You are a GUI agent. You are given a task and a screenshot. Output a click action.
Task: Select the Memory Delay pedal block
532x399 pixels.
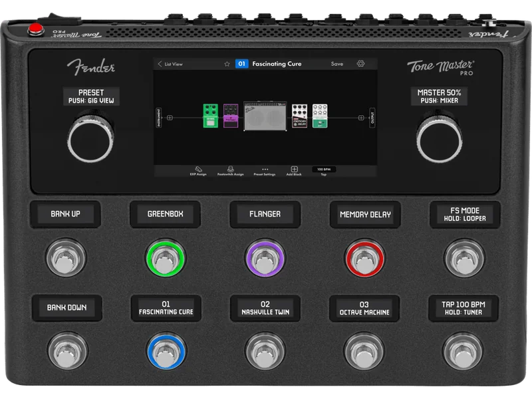[x=300, y=116]
